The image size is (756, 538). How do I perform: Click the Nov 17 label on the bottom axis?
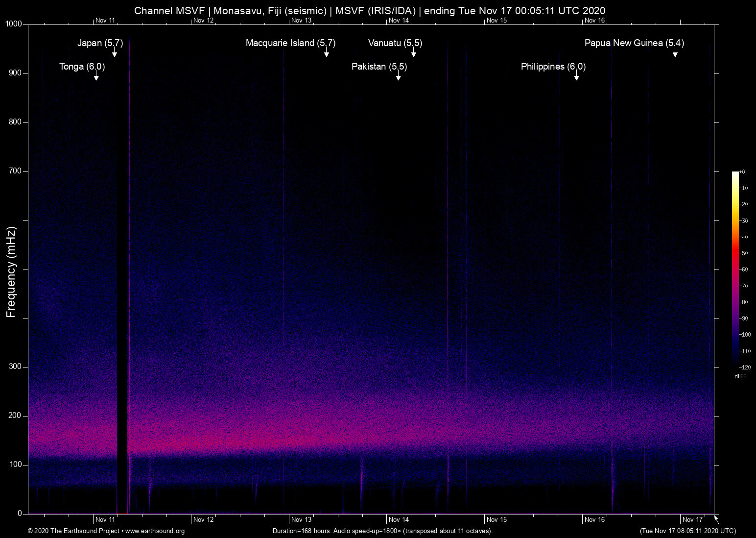point(692,519)
